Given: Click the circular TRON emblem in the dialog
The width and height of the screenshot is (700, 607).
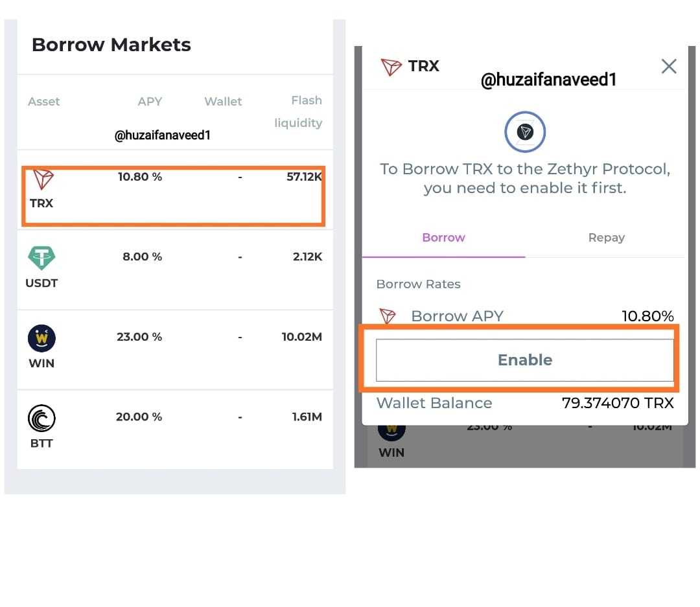Looking at the screenshot, I should click(525, 132).
